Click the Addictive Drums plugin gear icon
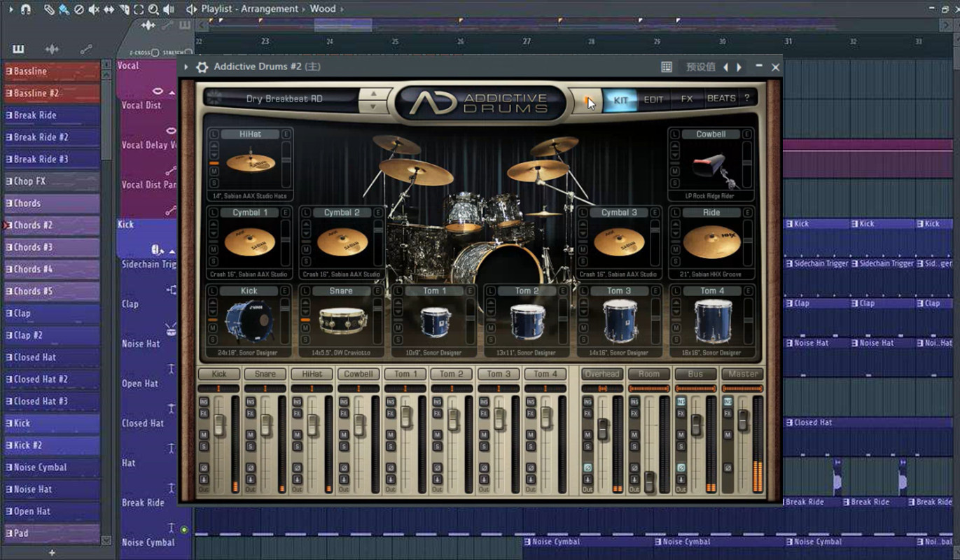 (202, 67)
